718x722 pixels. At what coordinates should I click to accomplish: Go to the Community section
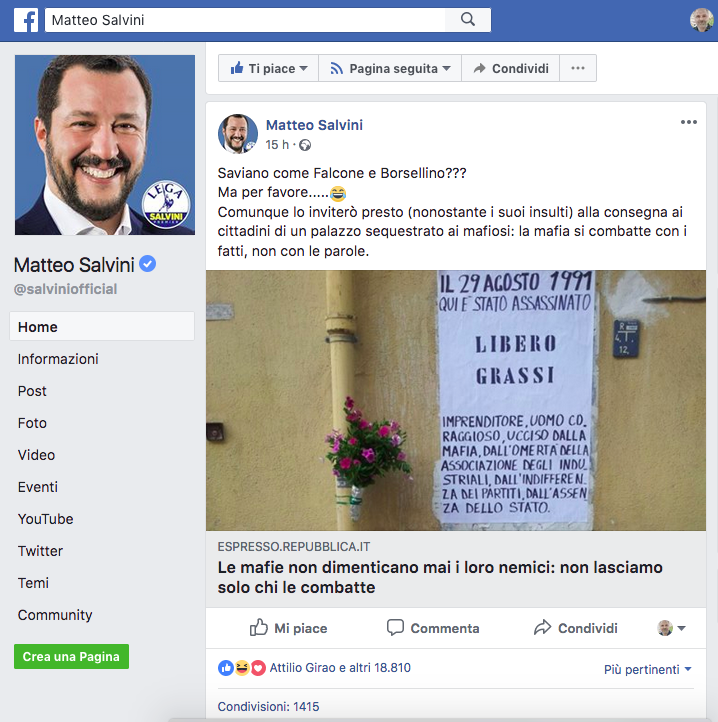pos(55,615)
